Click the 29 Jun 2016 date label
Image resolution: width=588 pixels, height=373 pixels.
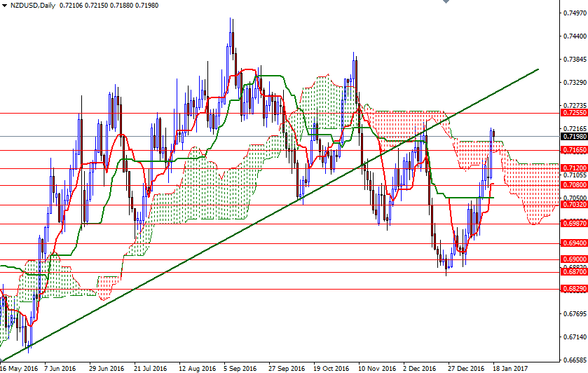pyautogui.click(x=107, y=369)
